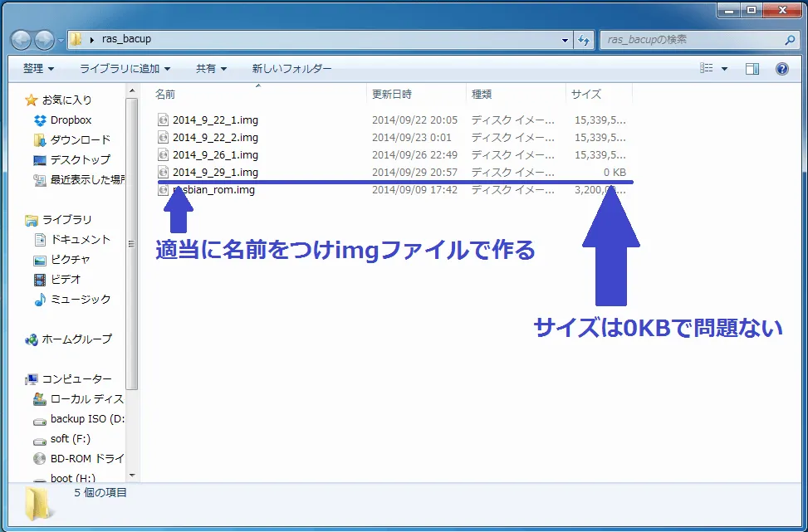Click the 新しいフォルダー button
Viewport: 808px width, 532px height.
[291, 69]
